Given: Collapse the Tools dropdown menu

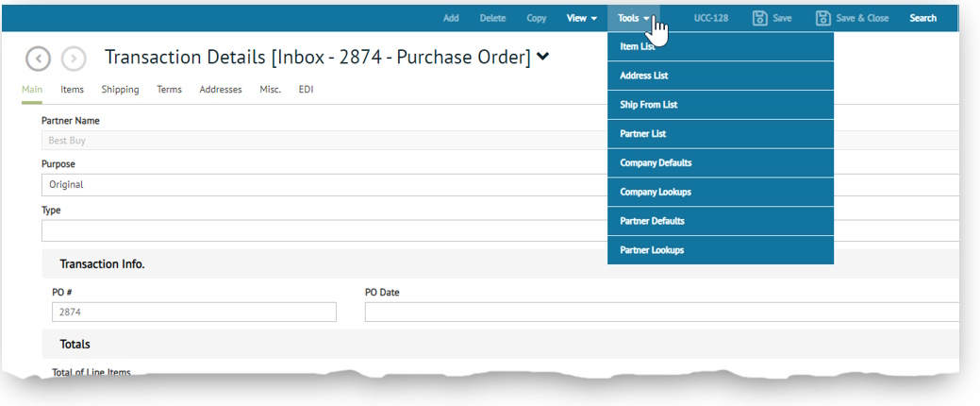Looking at the screenshot, I should point(633,18).
